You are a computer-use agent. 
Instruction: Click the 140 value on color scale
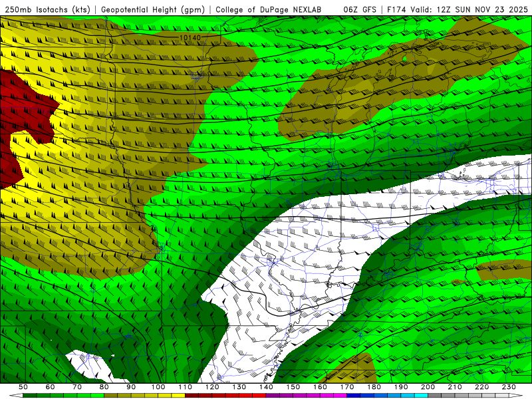pyautogui.click(x=267, y=387)
